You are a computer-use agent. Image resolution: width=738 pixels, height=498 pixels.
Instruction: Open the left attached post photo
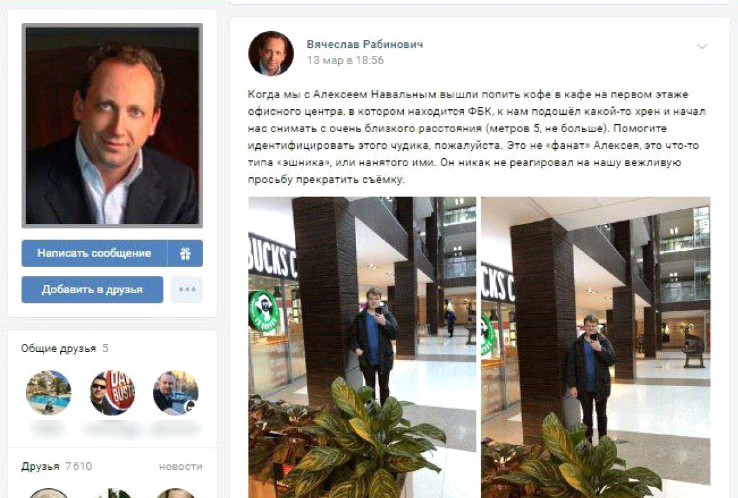pos(362,347)
